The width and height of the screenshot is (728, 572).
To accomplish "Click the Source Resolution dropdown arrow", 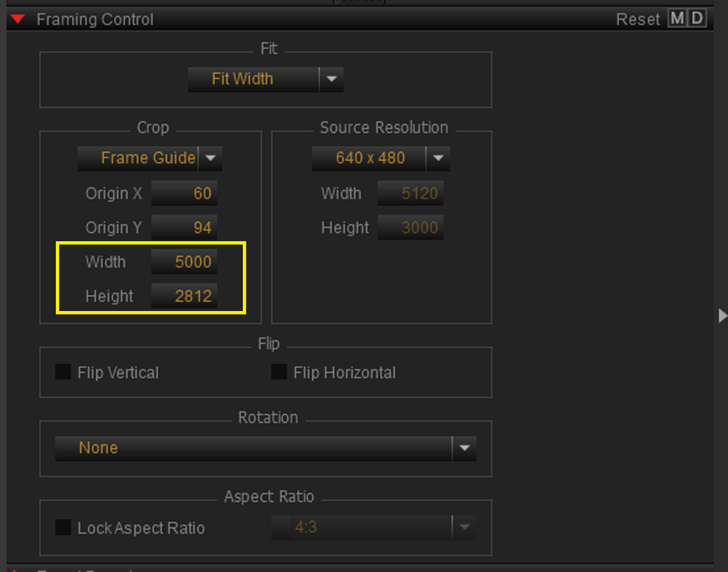I will pyautogui.click(x=438, y=158).
